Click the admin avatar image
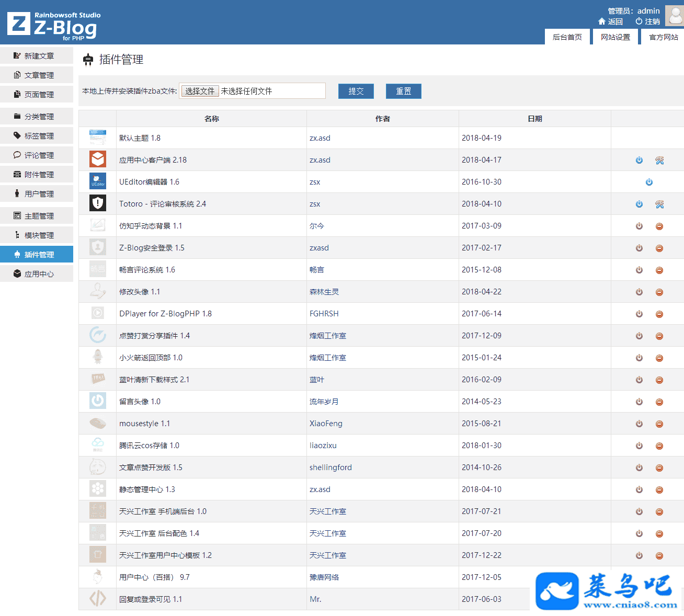Image resolution: width=684 pixels, height=616 pixels. (674, 15)
